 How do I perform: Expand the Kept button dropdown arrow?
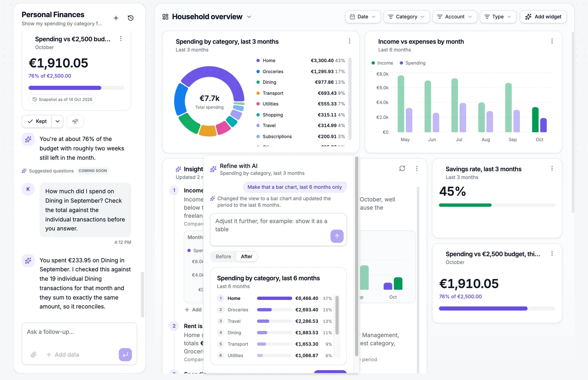(x=58, y=121)
